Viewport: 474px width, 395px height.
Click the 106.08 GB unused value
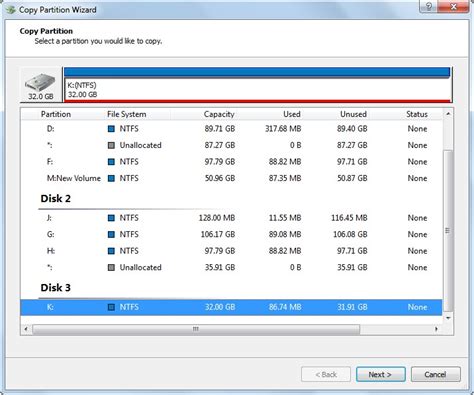coord(350,234)
